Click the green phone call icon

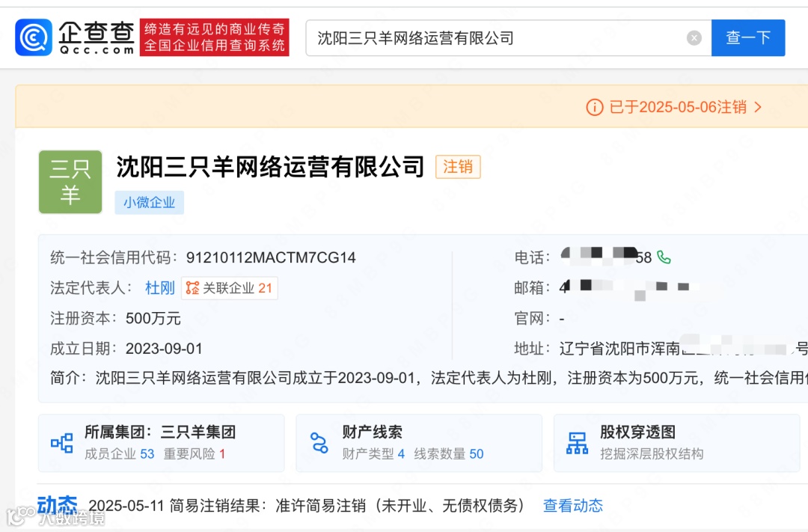[664, 257]
